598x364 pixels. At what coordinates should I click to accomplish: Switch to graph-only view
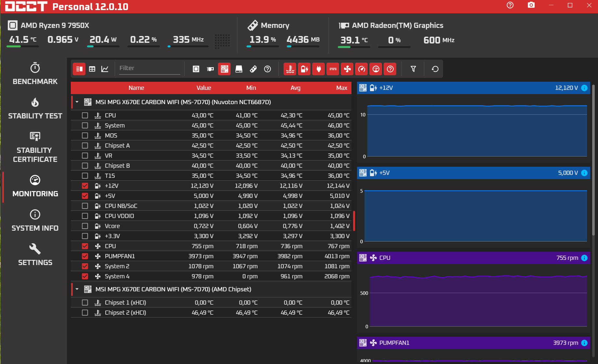(x=105, y=69)
